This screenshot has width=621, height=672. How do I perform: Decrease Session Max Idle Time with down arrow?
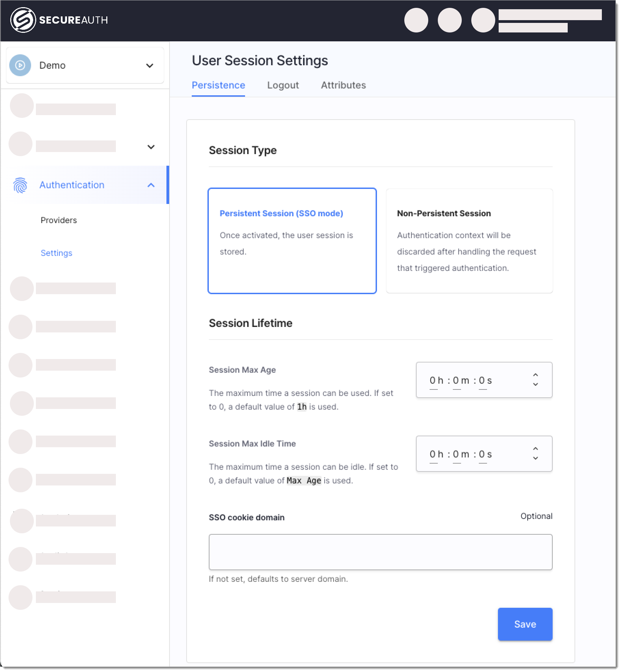[536, 458]
